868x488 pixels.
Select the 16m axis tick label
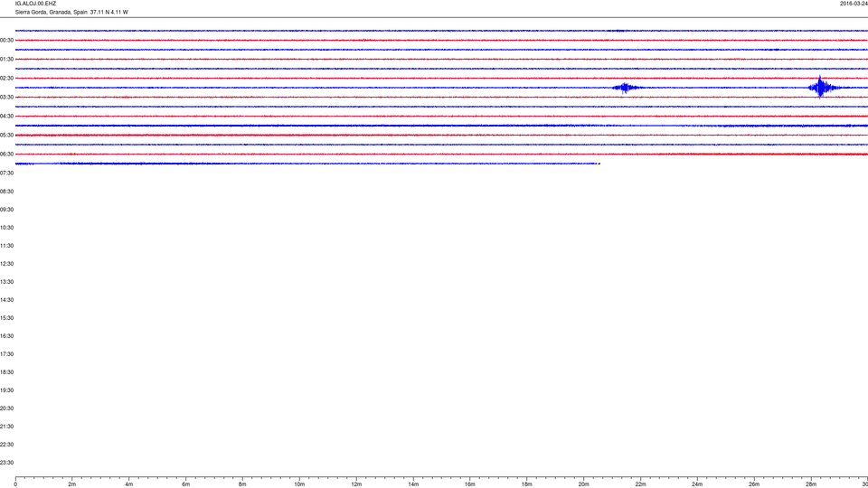tap(470, 484)
